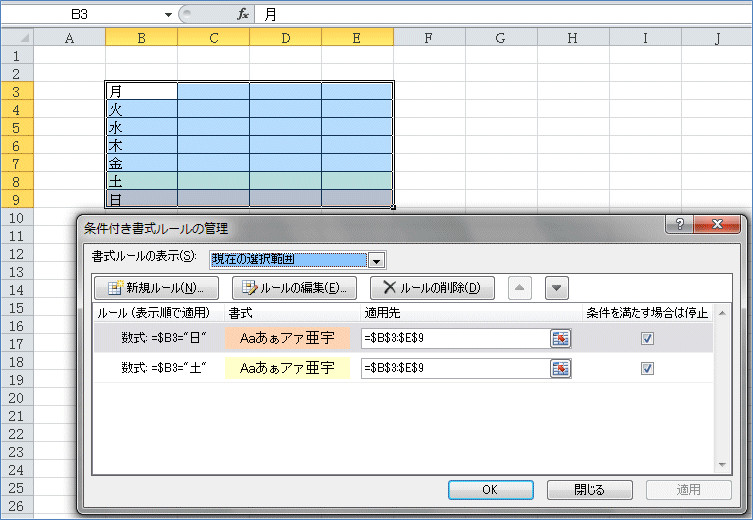Click the 条件を満たす場合は停止 column header

click(x=648, y=313)
